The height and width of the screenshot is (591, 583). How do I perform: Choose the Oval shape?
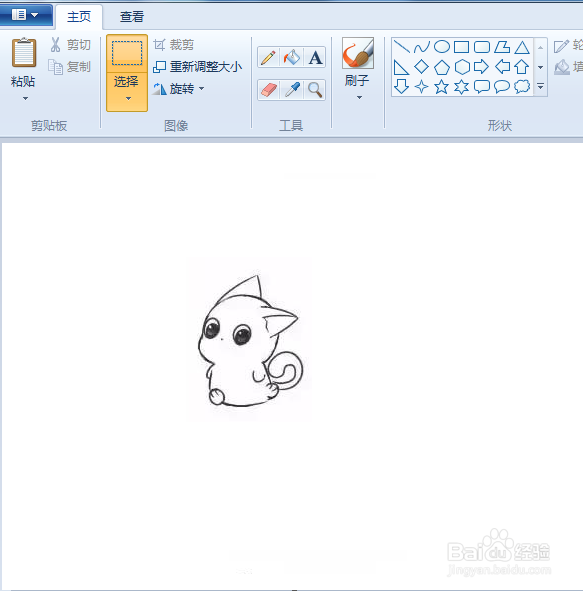coord(442,47)
